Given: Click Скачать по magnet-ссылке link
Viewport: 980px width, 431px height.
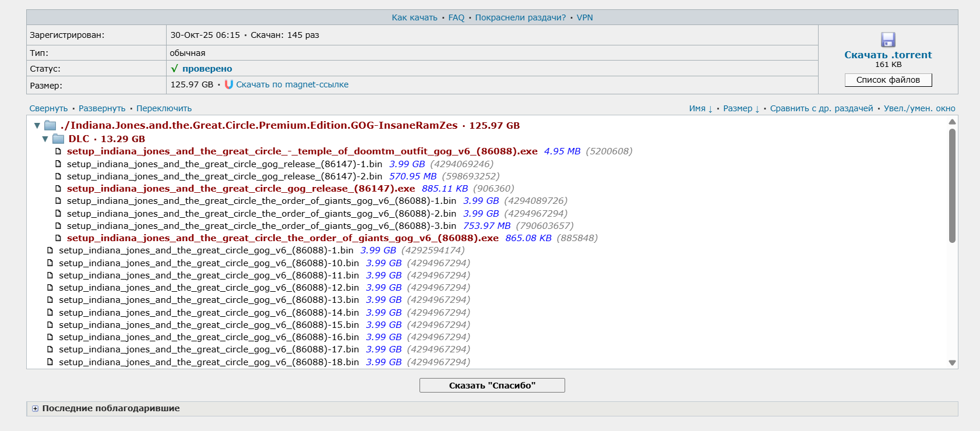Looking at the screenshot, I should (292, 84).
